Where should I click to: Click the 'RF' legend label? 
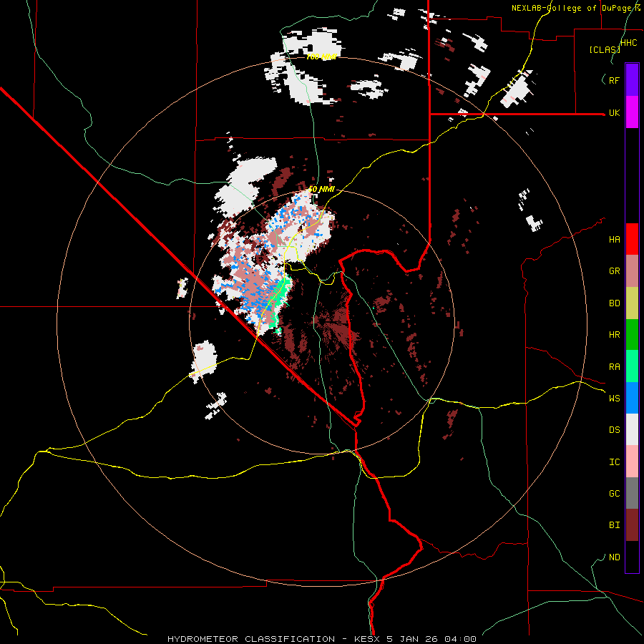pyautogui.click(x=614, y=81)
